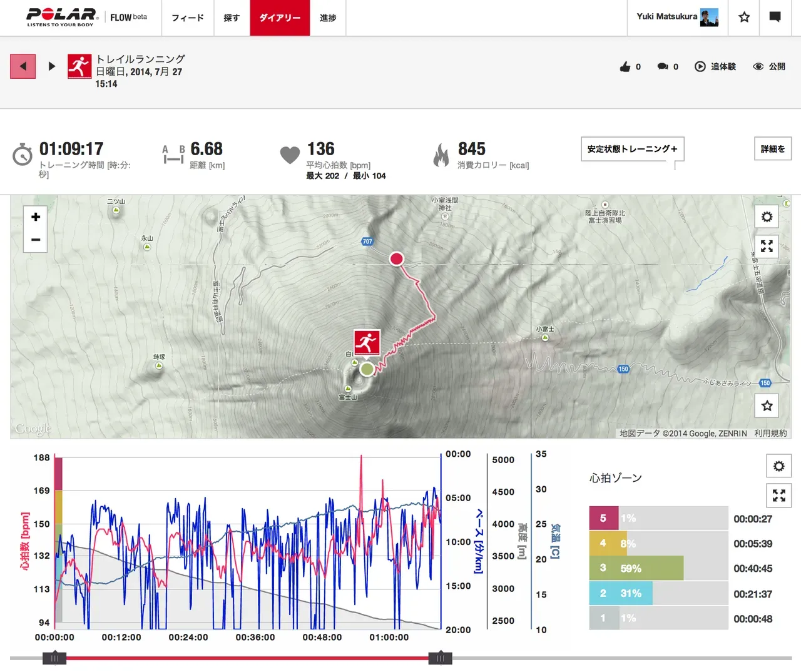
Task: Click the favorites star icon in header
Action: pyautogui.click(x=744, y=18)
